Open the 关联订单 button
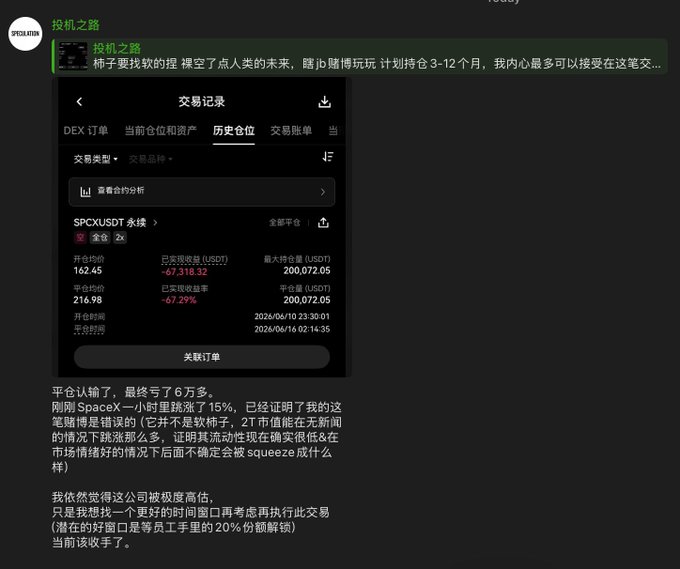This screenshot has width=680, height=569. [x=202, y=357]
